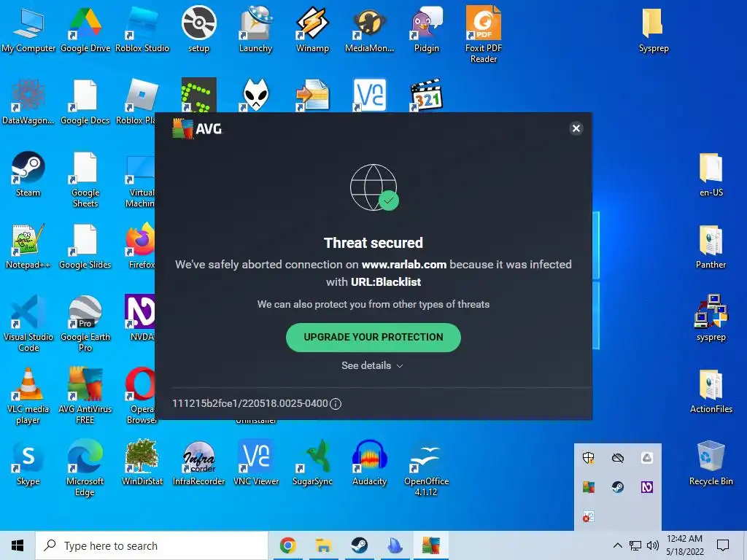The image size is (747, 560).
Task: Select MediaMonkey desktop icon
Action: point(369,30)
